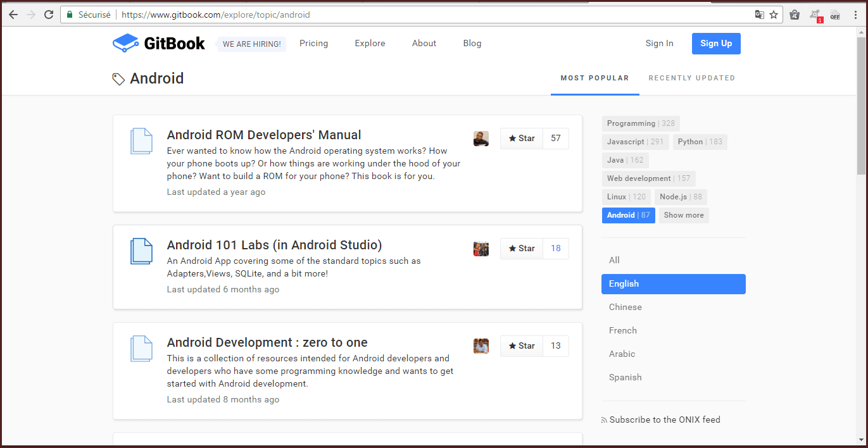
Task: Click the extension icon left of the red-badge icon
Action: point(795,15)
